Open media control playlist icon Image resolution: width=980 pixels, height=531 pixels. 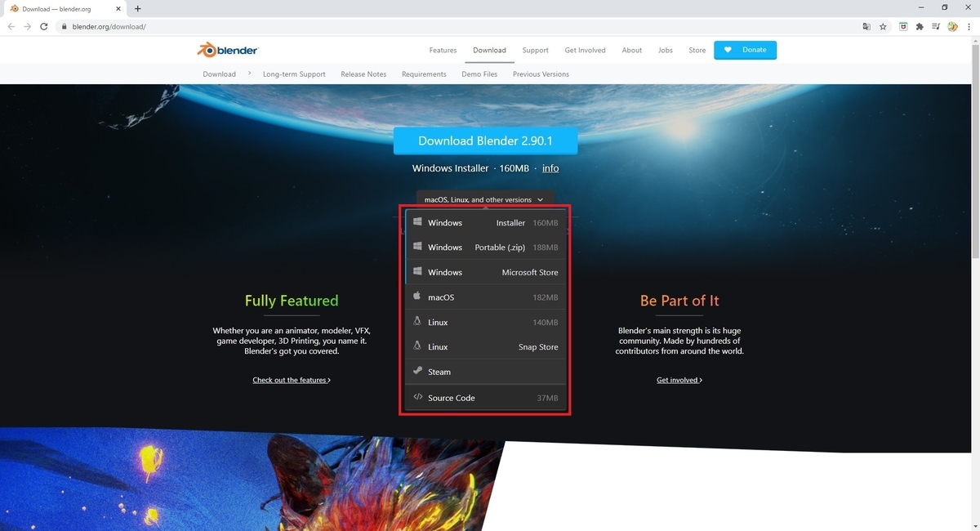click(x=936, y=26)
